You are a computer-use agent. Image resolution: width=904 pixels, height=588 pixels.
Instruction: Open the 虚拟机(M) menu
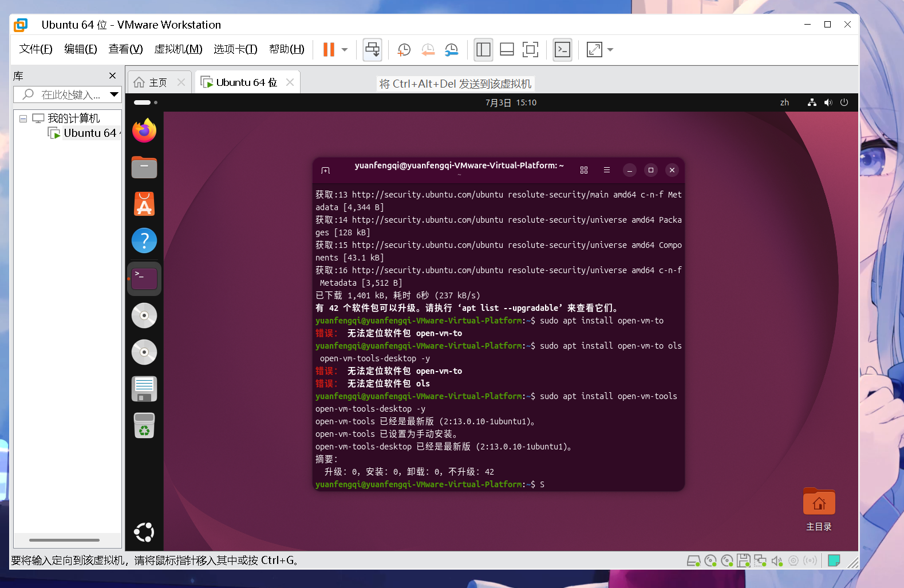(178, 49)
